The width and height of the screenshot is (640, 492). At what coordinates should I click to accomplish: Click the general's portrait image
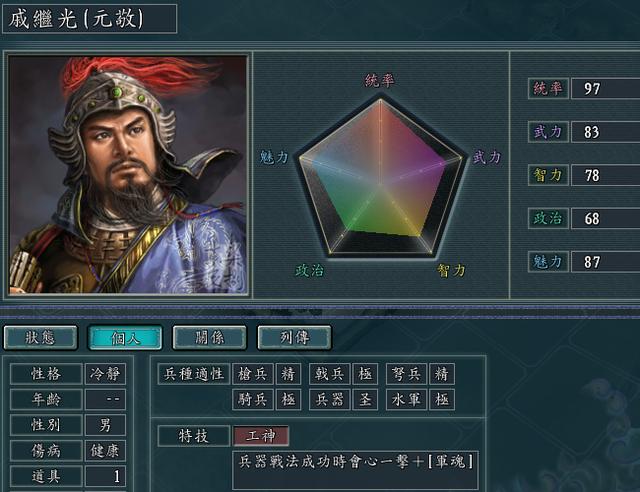tap(128, 174)
